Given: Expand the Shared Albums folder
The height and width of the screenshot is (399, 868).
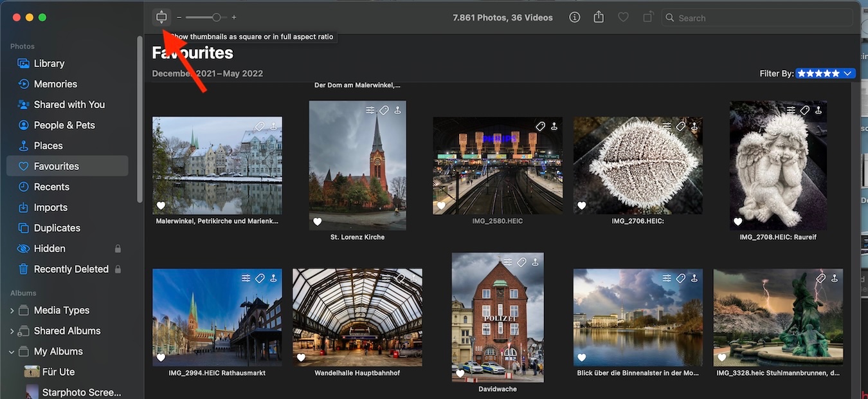Looking at the screenshot, I should (12, 331).
